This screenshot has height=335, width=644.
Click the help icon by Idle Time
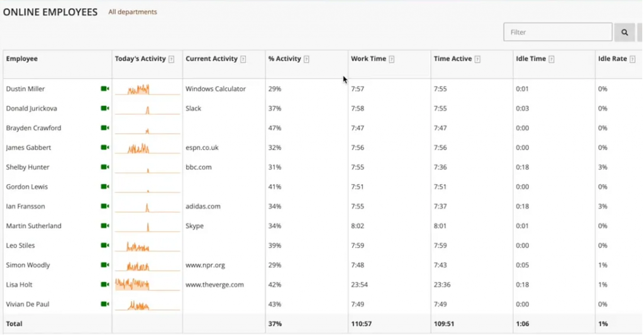[x=552, y=59]
